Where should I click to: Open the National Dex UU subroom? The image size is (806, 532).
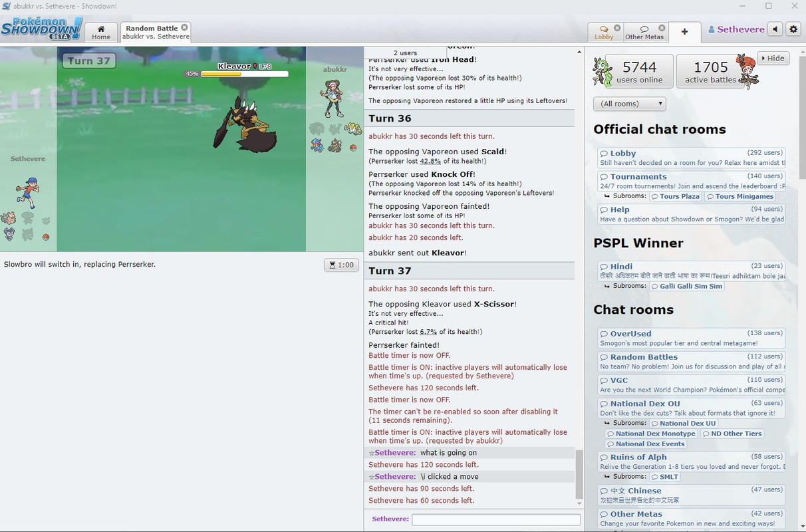click(683, 423)
